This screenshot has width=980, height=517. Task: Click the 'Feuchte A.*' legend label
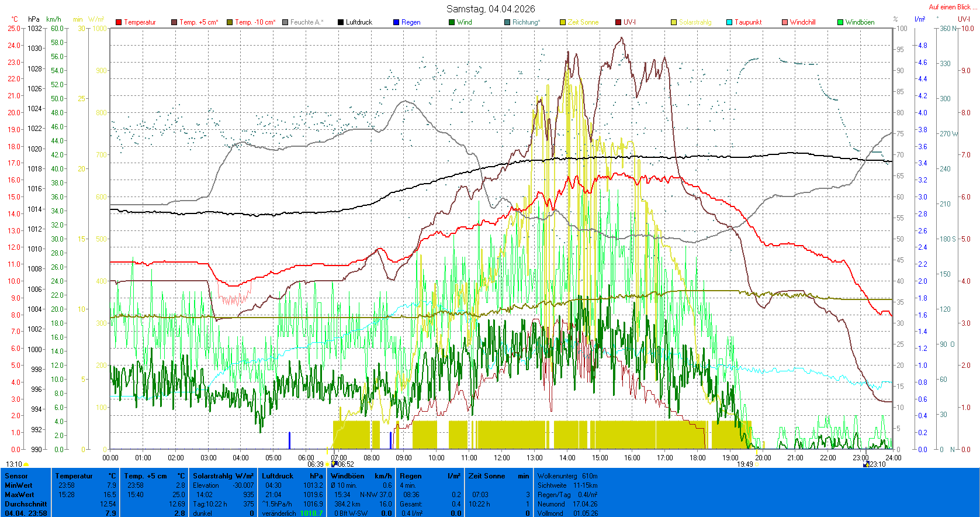click(307, 22)
